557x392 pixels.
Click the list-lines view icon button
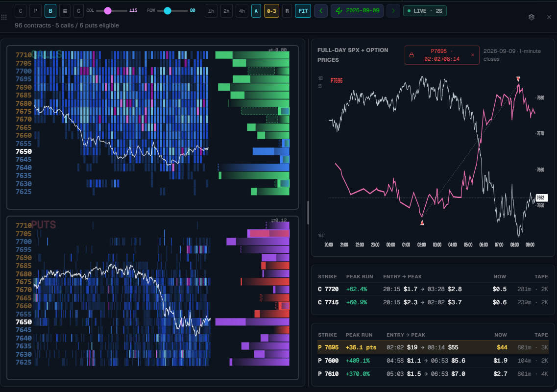tap(65, 11)
